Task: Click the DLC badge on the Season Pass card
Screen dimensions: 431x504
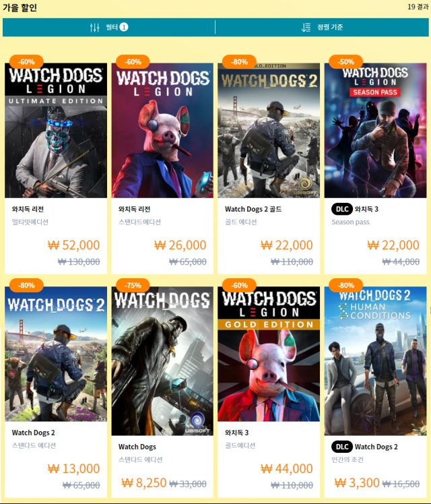Action: click(x=342, y=210)
